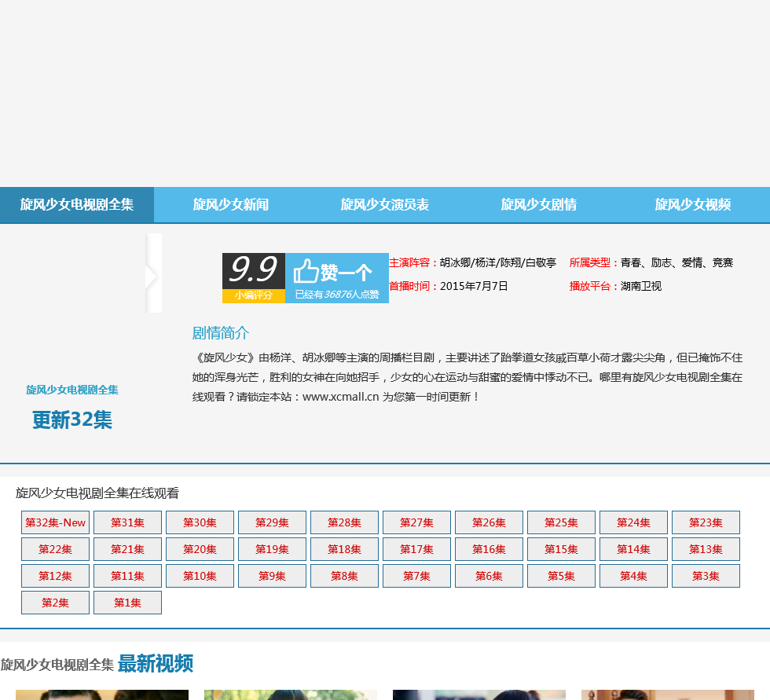Switch to the 旋风少女新闻 tab
Screen dimensions: 770x700
pos(231,205)
